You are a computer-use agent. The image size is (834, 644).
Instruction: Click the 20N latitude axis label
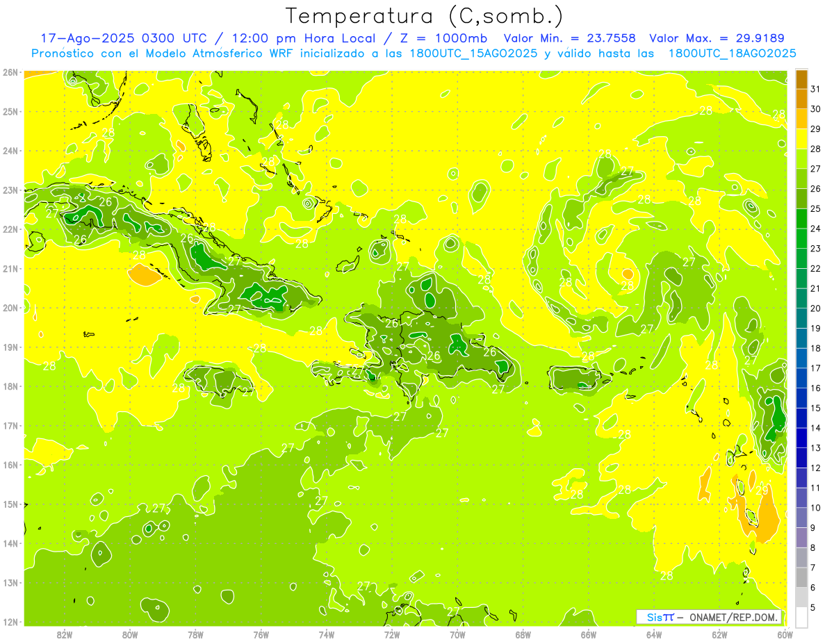[x=10, y=308]
